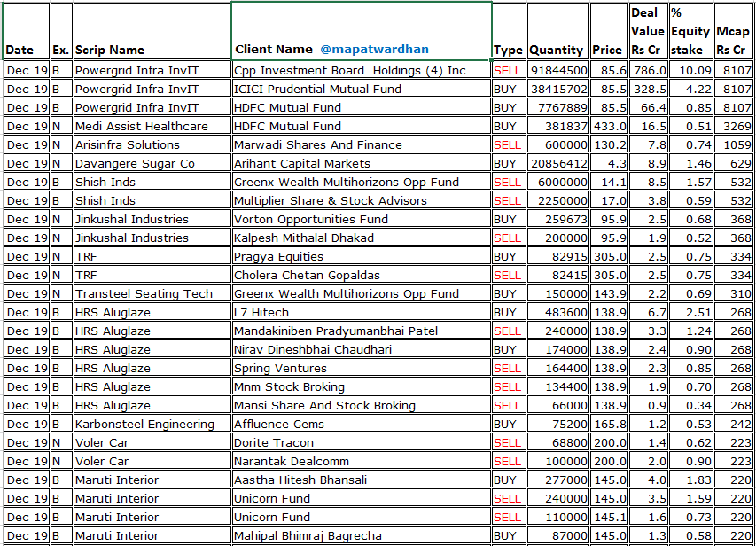
Task: Click the price value 165.8
Action: click(610, 425)
